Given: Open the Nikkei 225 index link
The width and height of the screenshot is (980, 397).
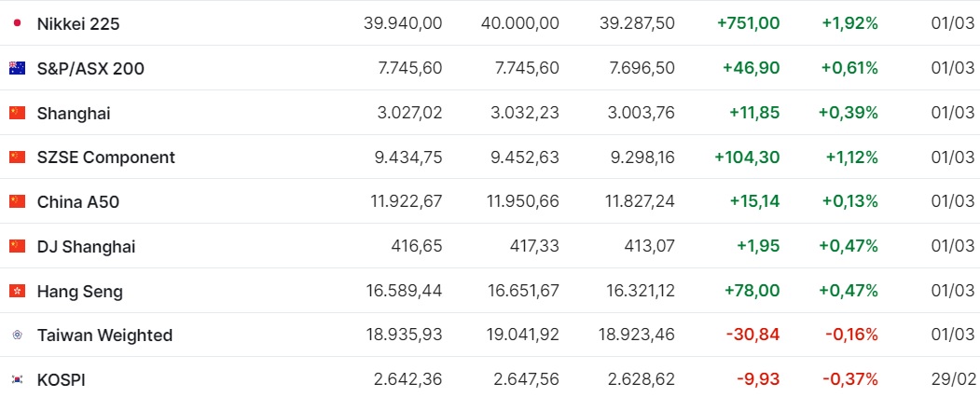Looking at the screenshot, I should tap(78, 23).
